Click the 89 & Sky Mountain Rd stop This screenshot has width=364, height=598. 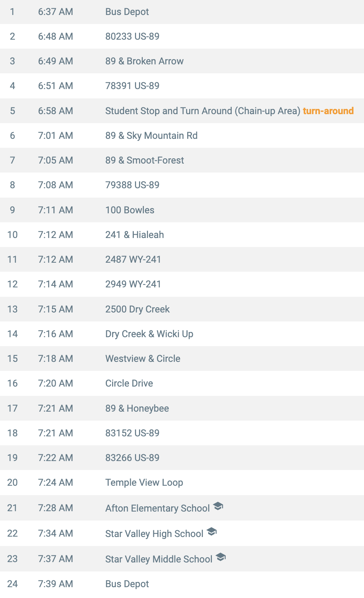(x=182, y=135)
